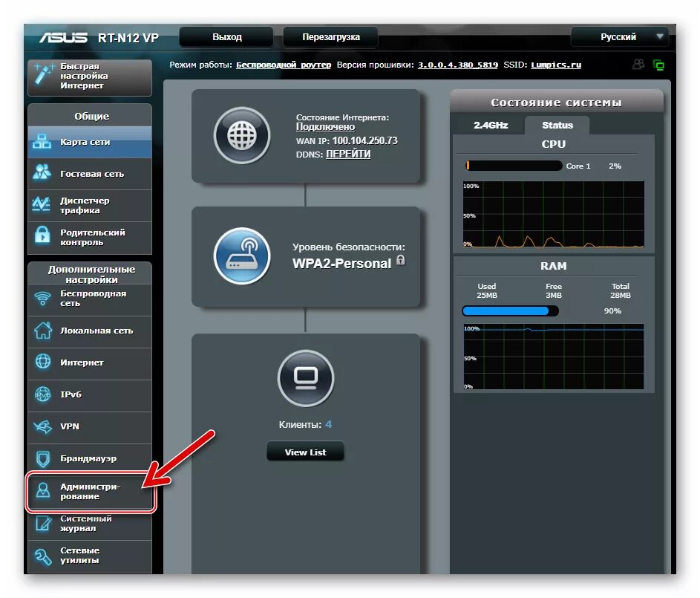Open quick Internet setup wand icon
The height and width of the screenshot is (598, 700).
click(x=43, y=74)
